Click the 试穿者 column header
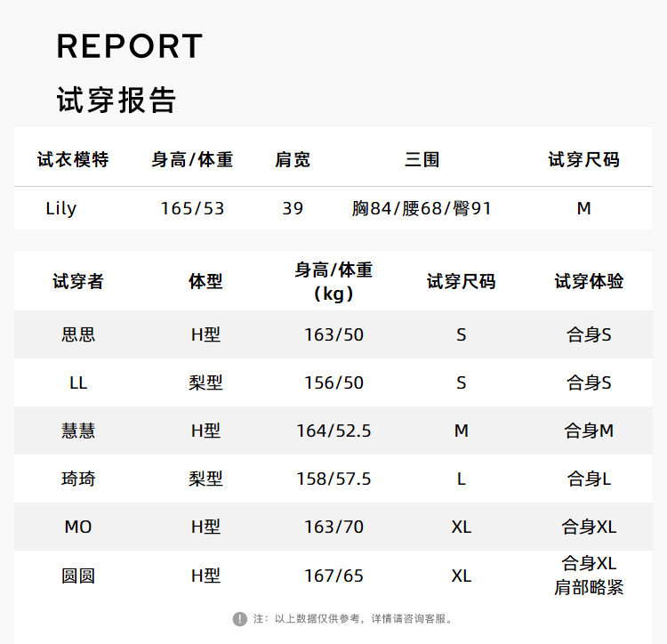 point(78,281)
